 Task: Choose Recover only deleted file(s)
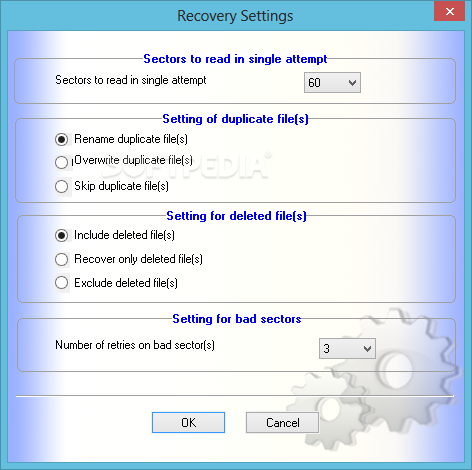coord(62,259)
